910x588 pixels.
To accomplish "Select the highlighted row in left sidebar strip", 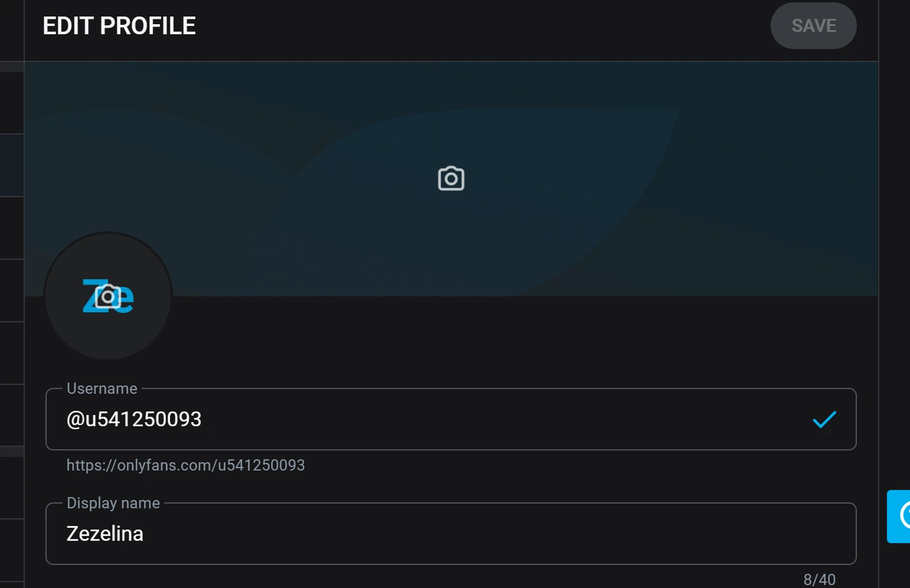I will [12, 165].
